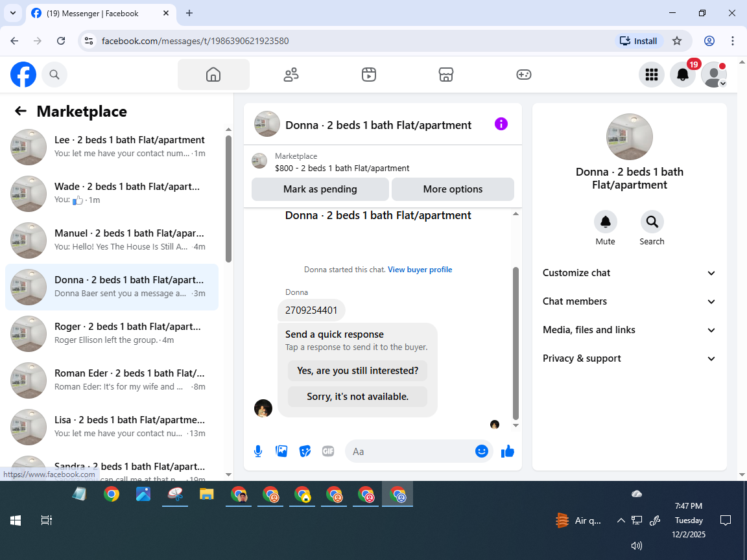
Task: Choose a GIF icon
Action: 328,451
